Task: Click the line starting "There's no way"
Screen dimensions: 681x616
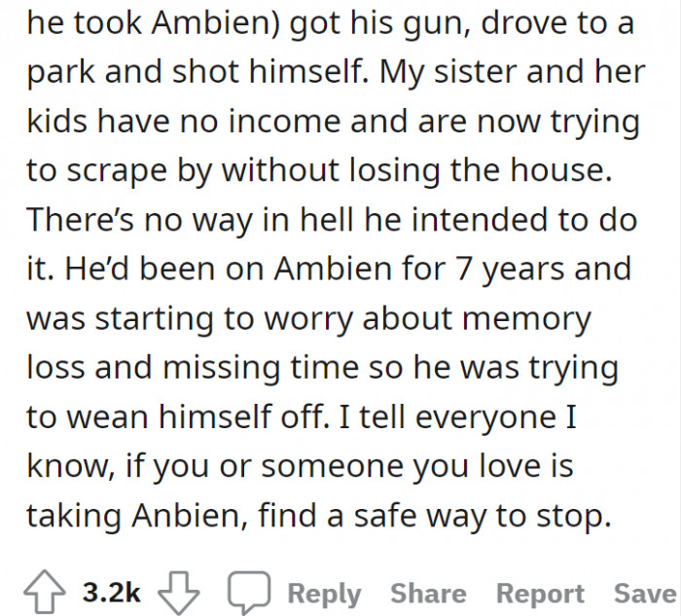Action: point(331,218)
